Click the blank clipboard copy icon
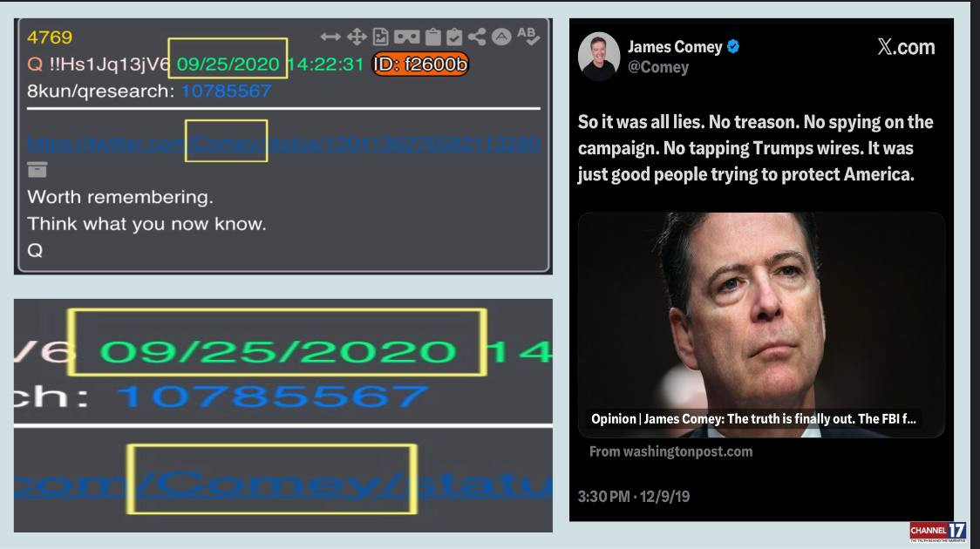The width and height of the screenshot is (980, 549). pyautogui.click(x=432, y=37)
